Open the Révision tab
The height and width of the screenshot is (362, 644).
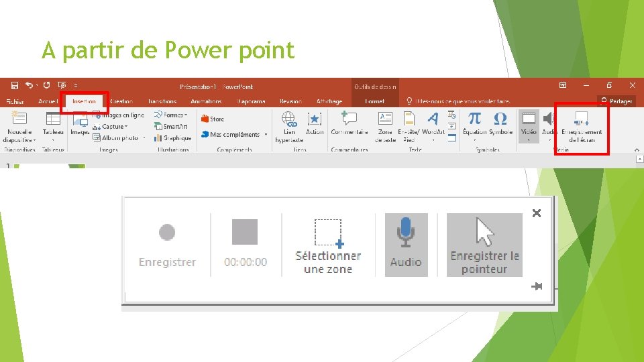pos(290,101)
